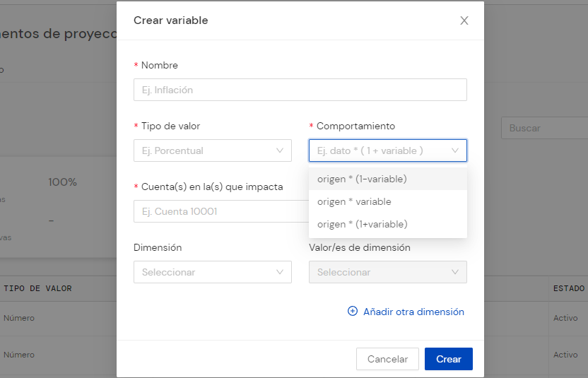The height and width of the screenshot is (378, 588).
Task: Open the Tipo de valor dropdown
Action: (213, 150)
